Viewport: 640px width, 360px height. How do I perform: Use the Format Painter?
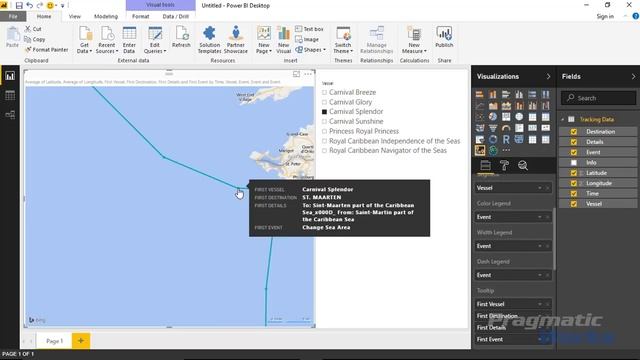pyautogui.click(x=46, y=49)
